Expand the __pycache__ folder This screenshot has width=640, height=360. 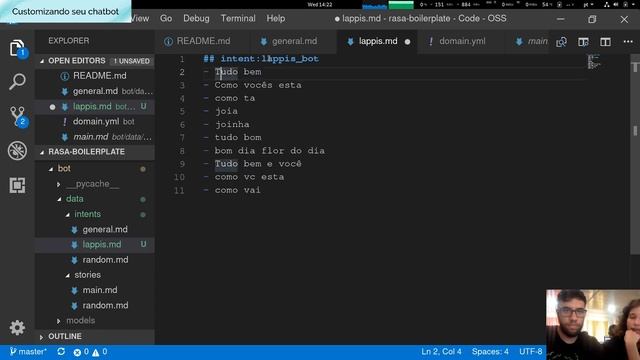point(59,184)
